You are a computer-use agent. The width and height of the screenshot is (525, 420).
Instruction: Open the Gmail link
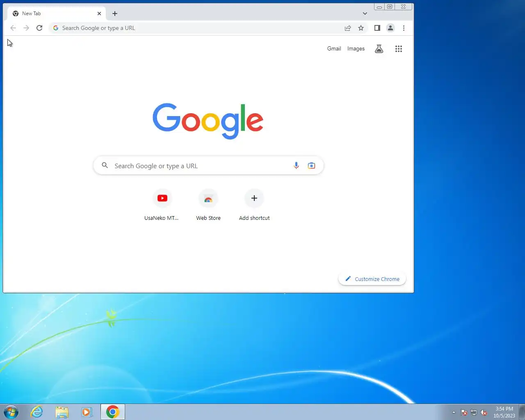tap(334, 48)
